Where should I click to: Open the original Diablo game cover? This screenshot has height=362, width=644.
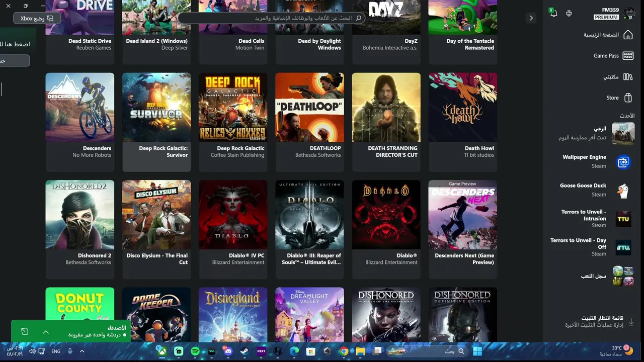[x=386, y=215]
